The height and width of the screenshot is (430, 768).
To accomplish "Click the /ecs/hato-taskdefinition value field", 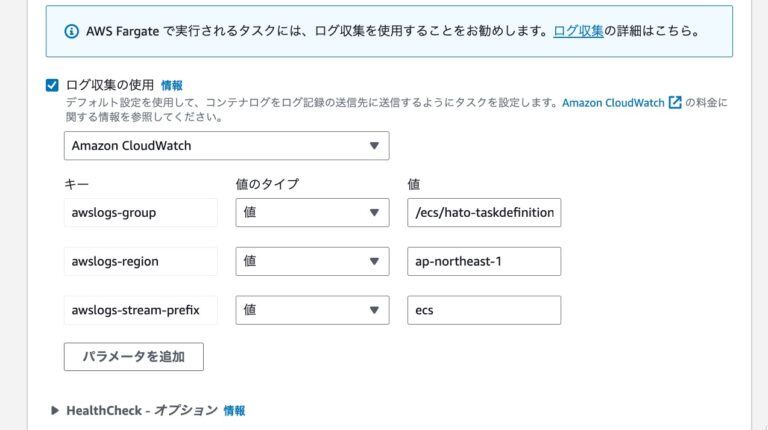I will click(x=484, y=213).
